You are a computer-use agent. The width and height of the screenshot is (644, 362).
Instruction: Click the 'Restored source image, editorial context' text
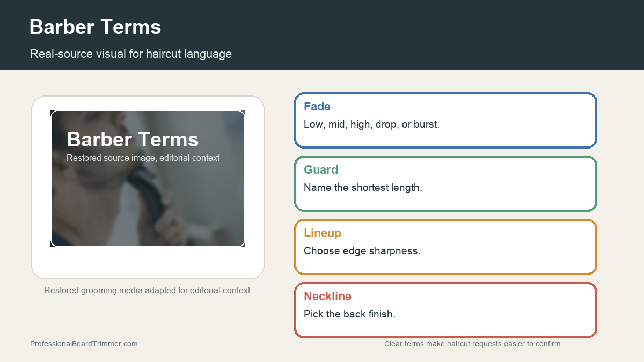click(143, 158)
